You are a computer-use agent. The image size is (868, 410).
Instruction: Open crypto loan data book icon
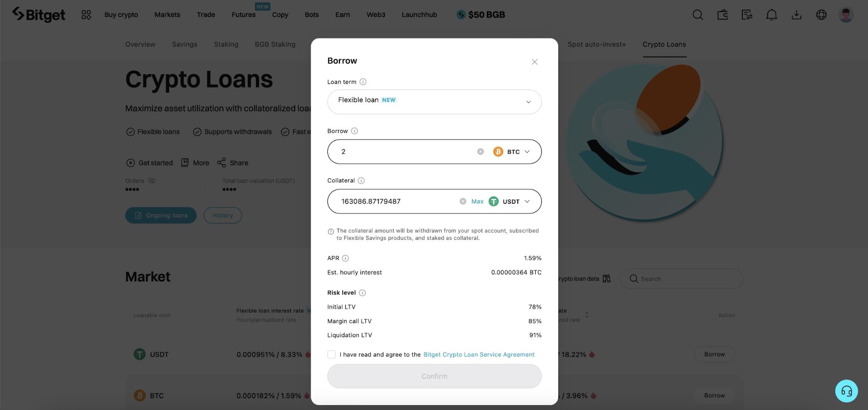click(x=607, y=279)
